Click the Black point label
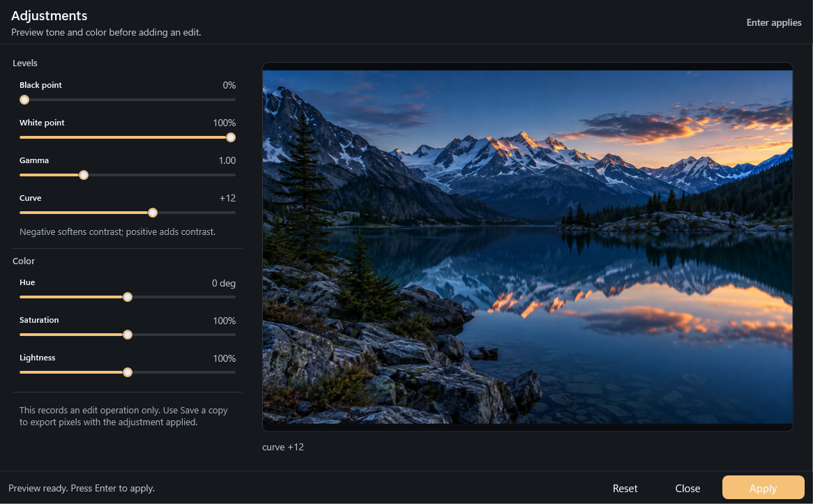The image size is (813, 504). click(x=40, y=85)
